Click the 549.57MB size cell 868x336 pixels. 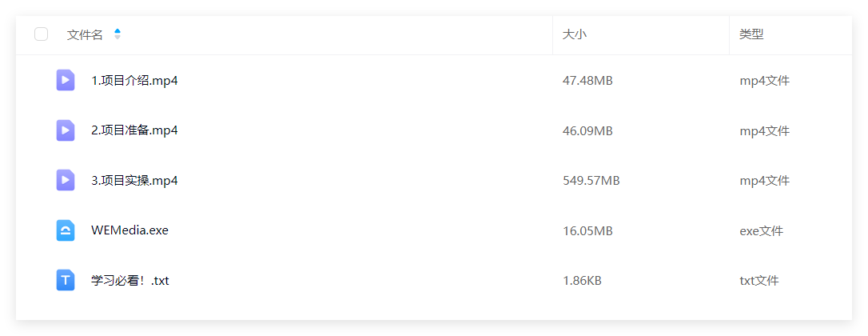coord(591,181)
